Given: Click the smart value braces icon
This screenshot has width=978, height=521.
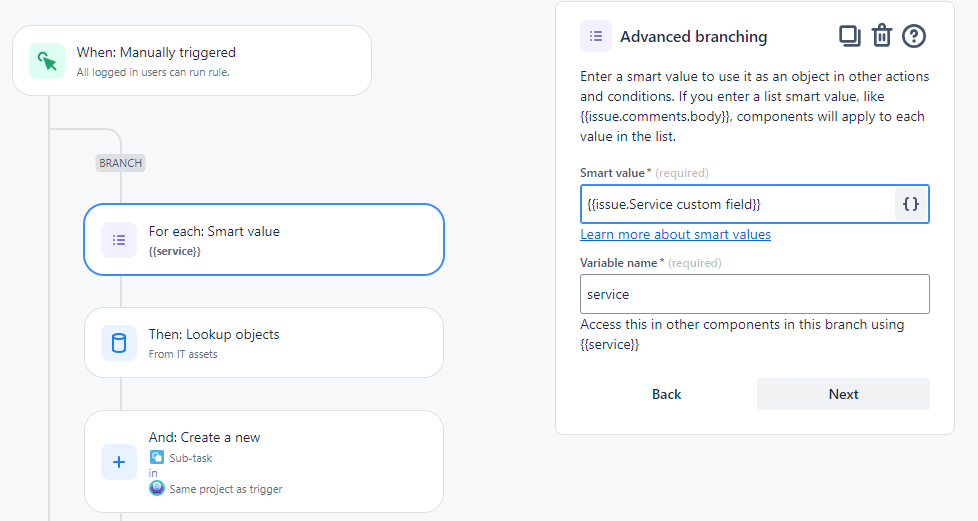Looking at the screenshot, I should (x=911, y=204).
